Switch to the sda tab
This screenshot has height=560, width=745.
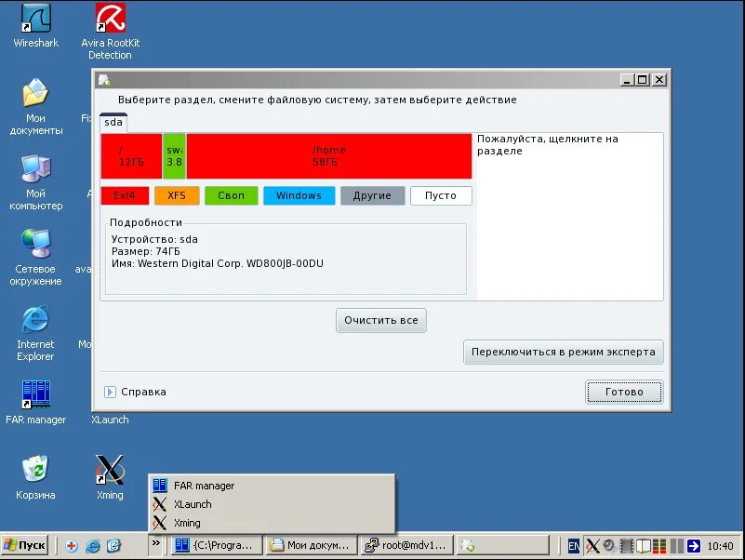[113, 122]
